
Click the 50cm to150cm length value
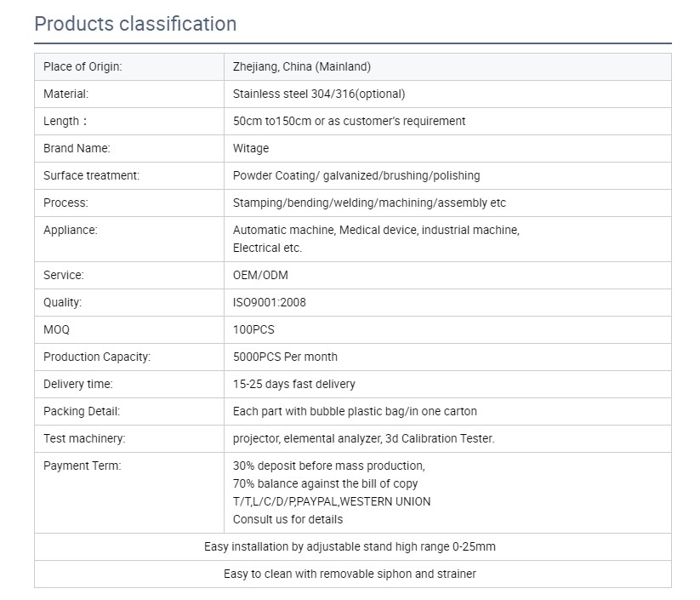(x=349, y=122)
